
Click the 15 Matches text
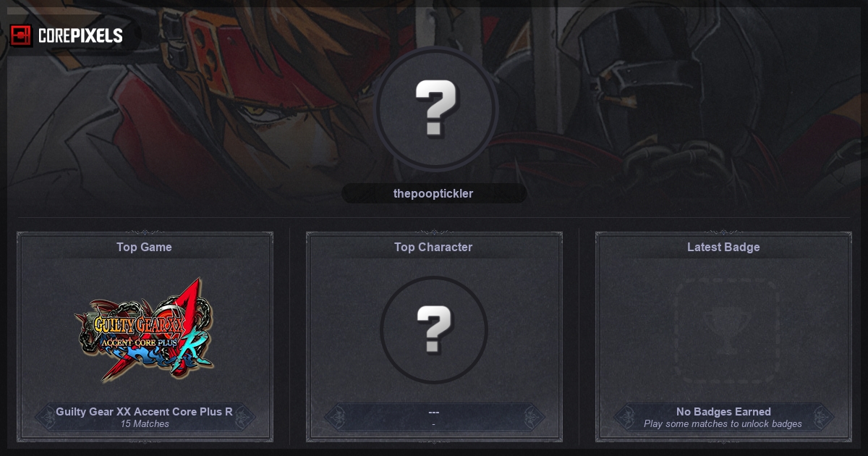145,424
